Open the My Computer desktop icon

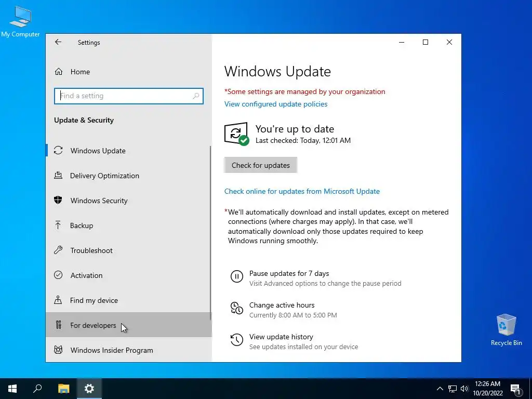pyautogui.click(x=20, y=22)
